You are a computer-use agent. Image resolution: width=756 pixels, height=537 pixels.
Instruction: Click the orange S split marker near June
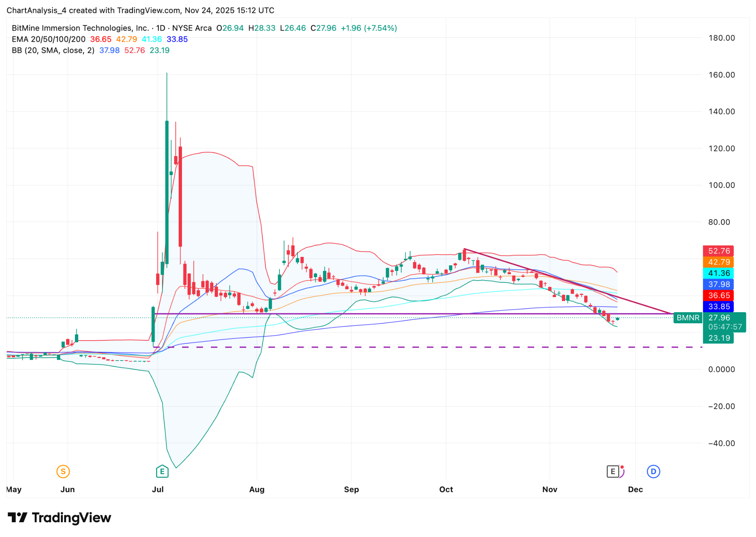point(63,471)
